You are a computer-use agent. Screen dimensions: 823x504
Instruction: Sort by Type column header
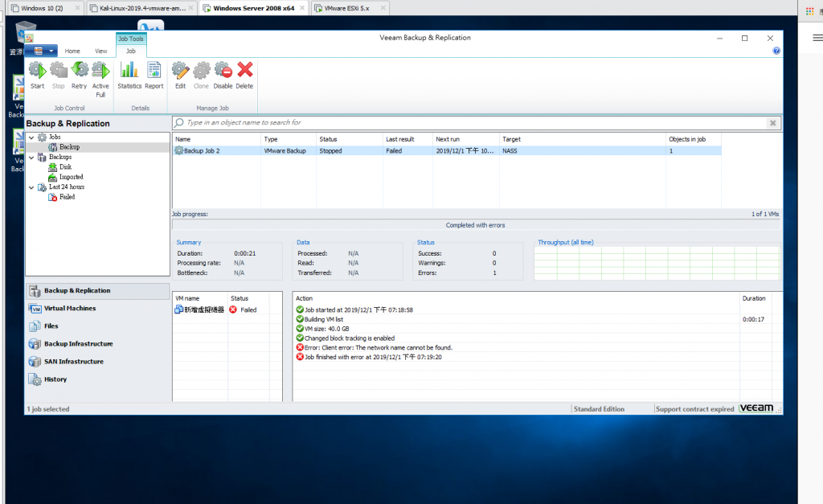tap(289, 139)
